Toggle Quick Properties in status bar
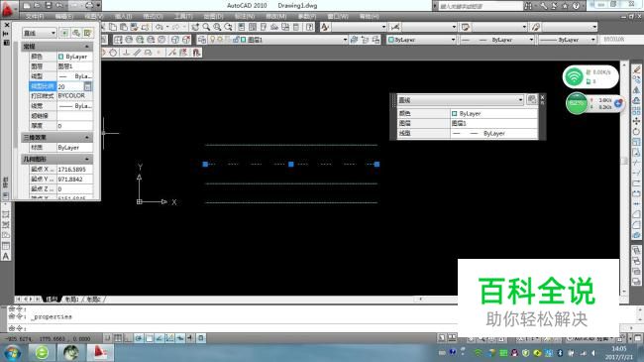This screenshot has height=362, width=644. tap(201, 338)
